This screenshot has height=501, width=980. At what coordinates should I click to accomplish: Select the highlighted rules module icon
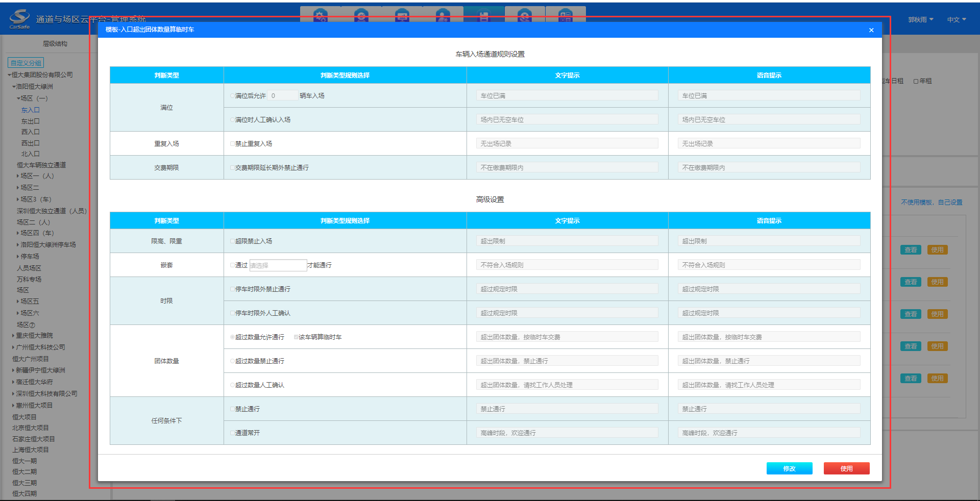click(484, 15)
